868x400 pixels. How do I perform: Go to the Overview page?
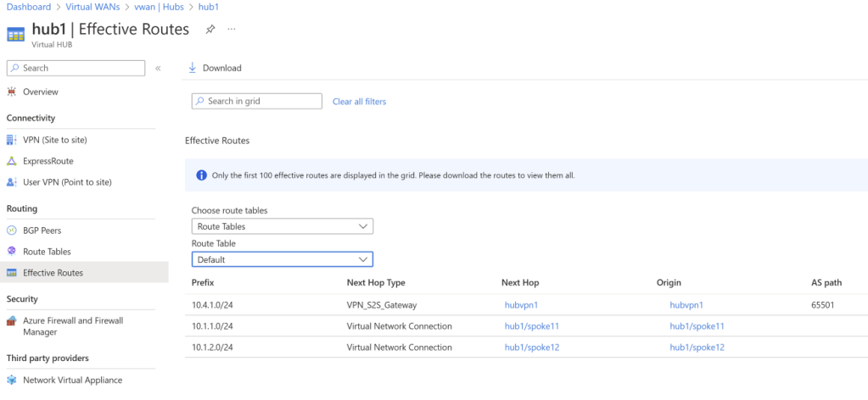tap(40, 92)
